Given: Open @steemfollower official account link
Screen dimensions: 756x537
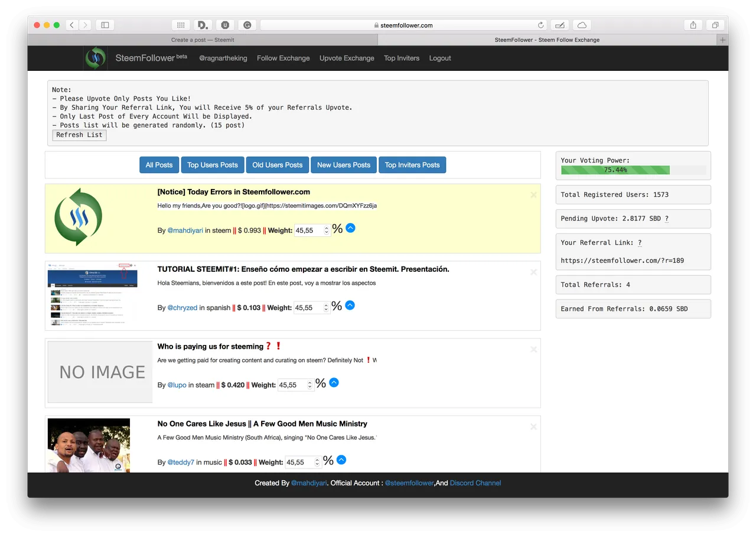Looking at the screenshot, I should [x=409, y=483].
